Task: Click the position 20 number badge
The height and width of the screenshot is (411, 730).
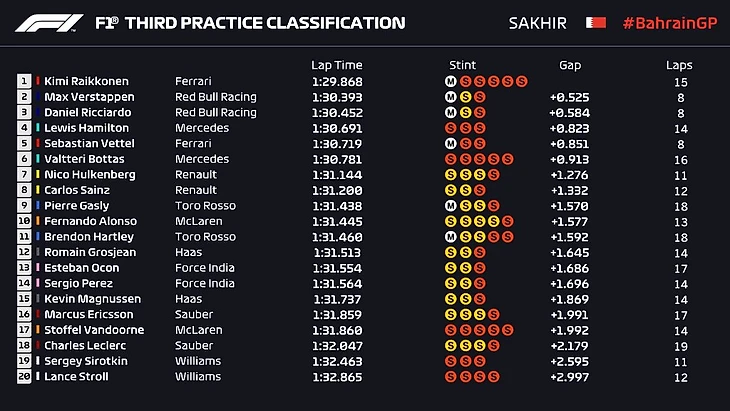Action: tap(24, 377)
